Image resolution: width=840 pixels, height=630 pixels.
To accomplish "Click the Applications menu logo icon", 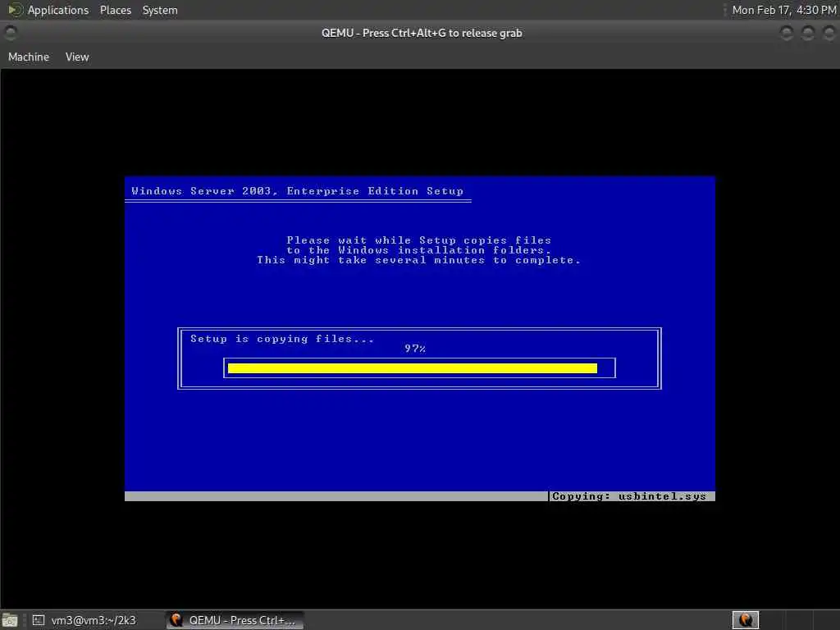I will click(x=15, y=10).
